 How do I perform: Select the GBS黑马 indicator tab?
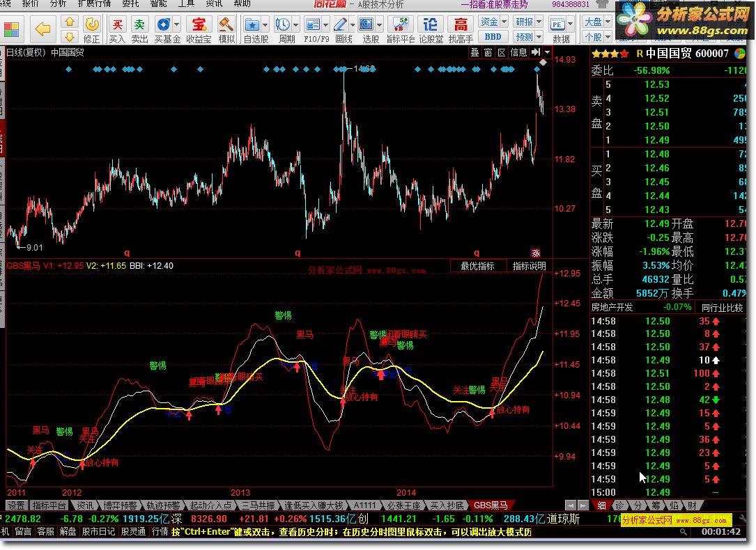491,505
